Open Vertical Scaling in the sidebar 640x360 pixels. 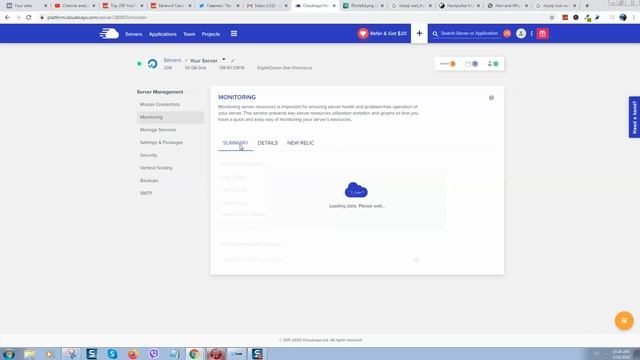point(156,168)
